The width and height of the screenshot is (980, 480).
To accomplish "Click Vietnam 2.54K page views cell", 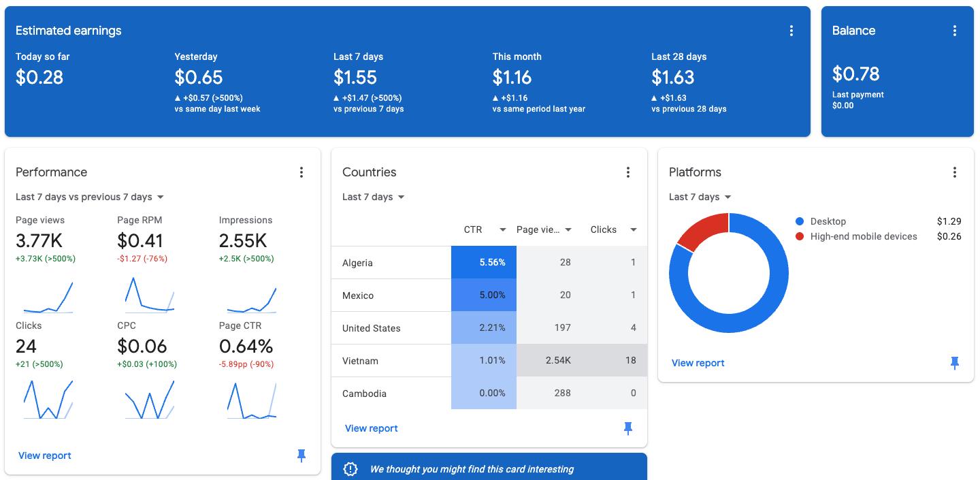I will (549, 360).
